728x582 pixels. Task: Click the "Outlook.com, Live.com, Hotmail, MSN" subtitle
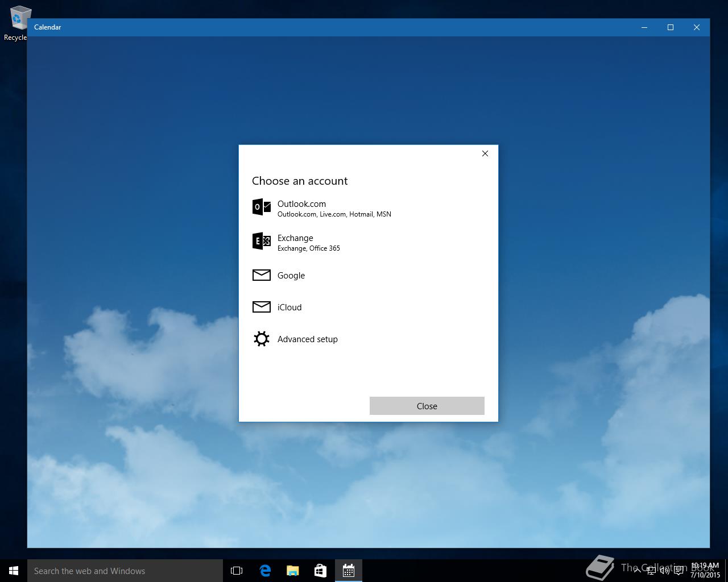[334, 214]
